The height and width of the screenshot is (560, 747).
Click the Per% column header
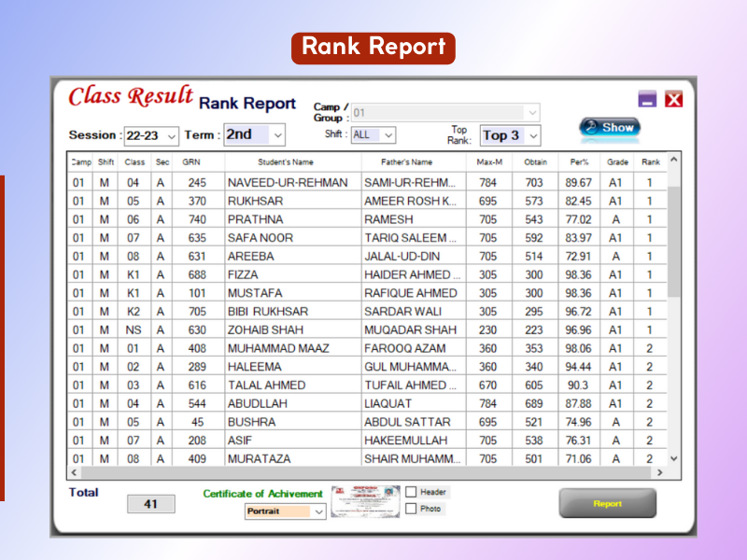(x=578, y=161)
